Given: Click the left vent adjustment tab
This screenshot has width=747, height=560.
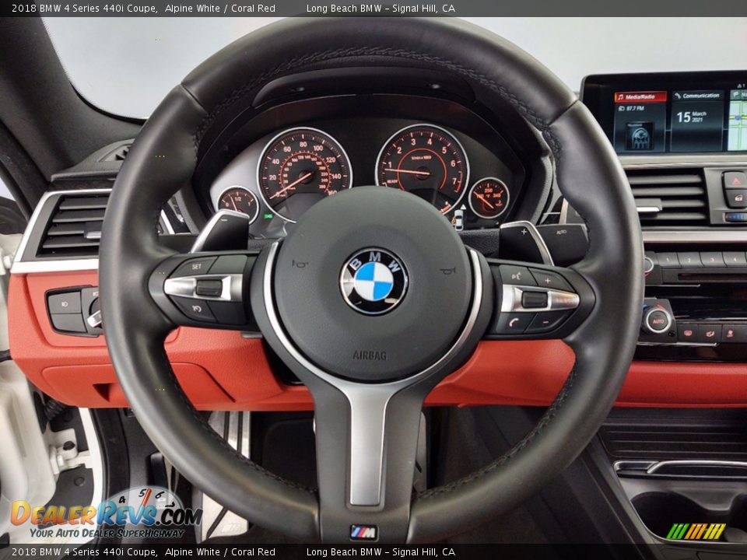Looking at the screenshot, I should pos(93,235).
